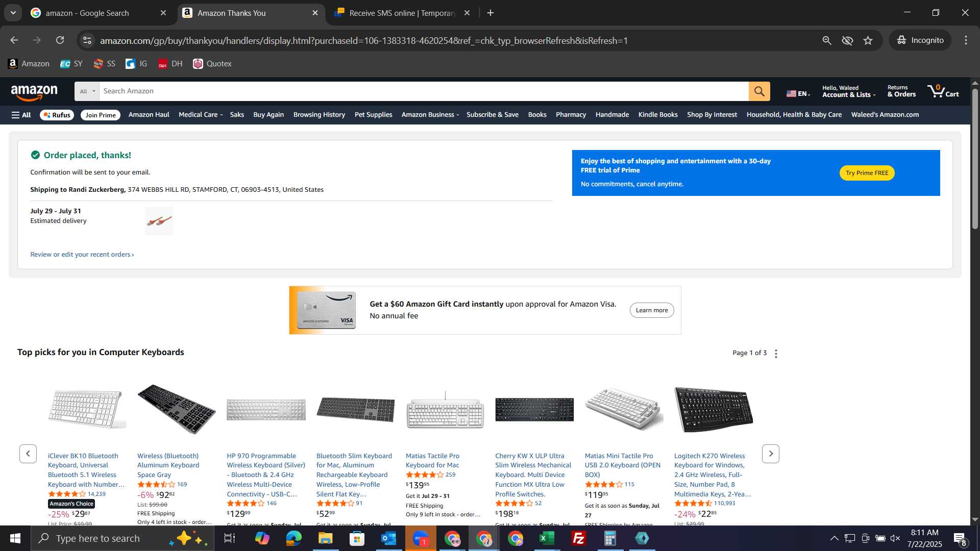Click the Incognito profile button
The image size is (980, 551).
point(920,40)
